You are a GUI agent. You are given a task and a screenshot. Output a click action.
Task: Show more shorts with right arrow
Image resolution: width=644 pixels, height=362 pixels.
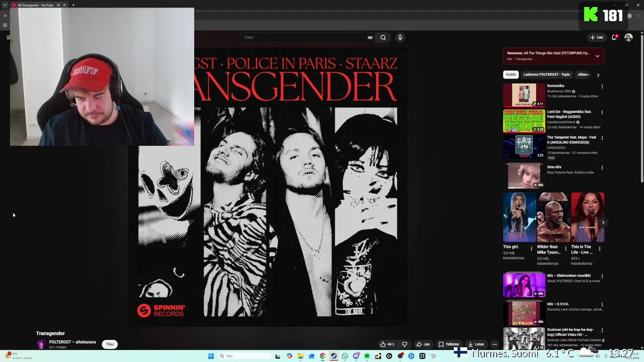coord(603,222)
